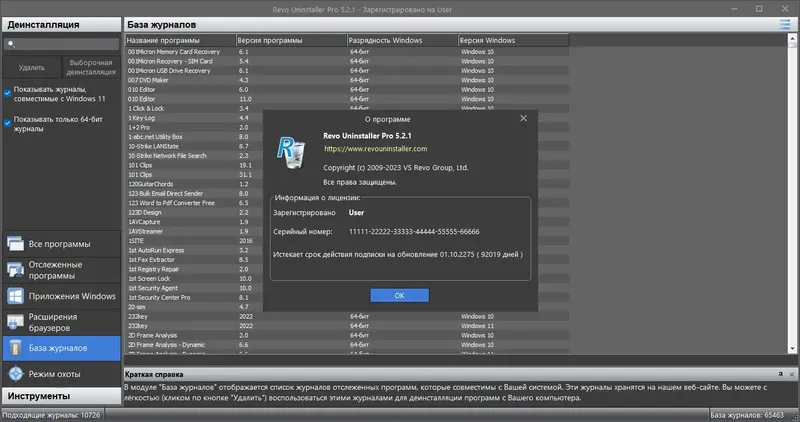Open the Все программы module
The image size is (800, 422).
click(62, 244)
